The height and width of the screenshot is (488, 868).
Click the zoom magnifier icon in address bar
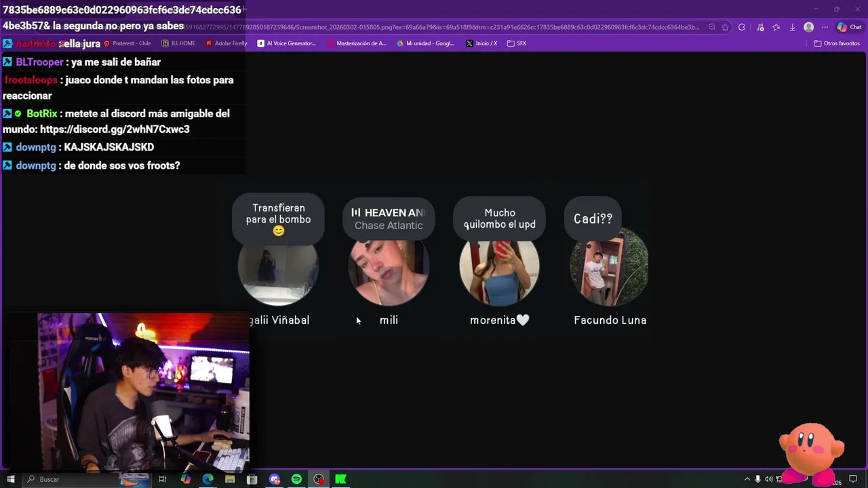tap(712, 27)
